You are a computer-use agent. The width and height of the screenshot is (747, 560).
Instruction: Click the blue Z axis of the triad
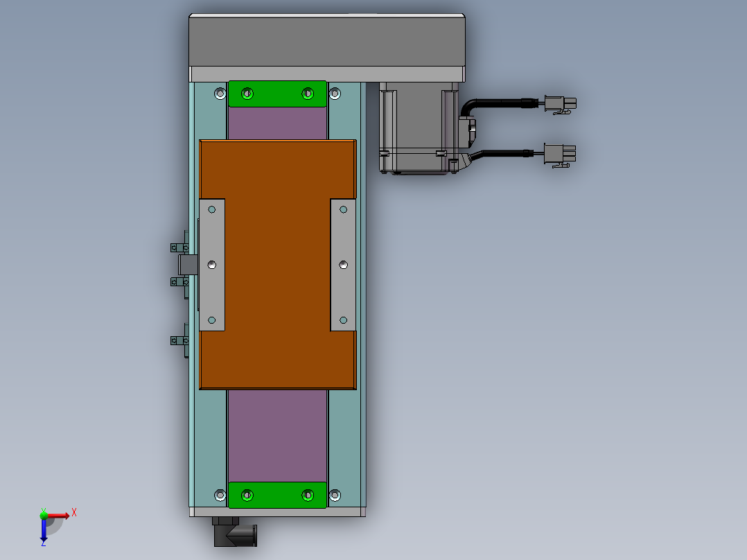pos(44,530)
